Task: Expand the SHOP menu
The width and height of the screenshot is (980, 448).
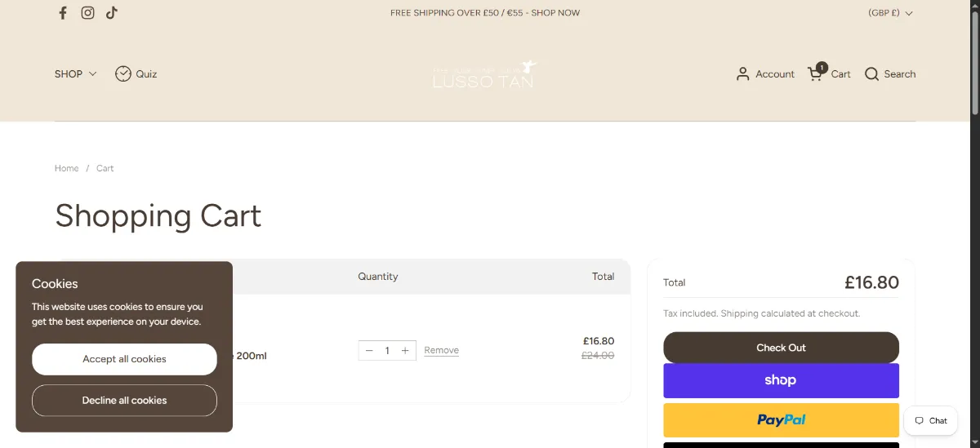Action: point(75,74)
